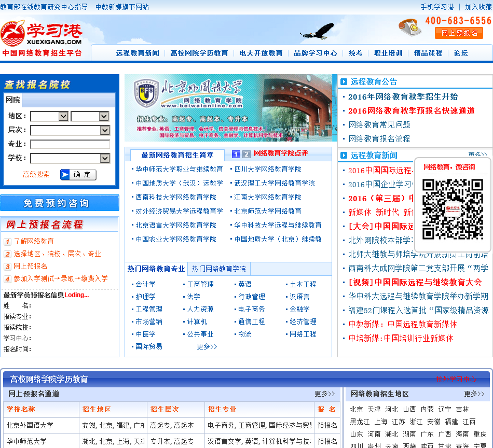Open 品牌学习中心 navigation item
The width and height of the screenshot is (493, 448).
(316, 53)
